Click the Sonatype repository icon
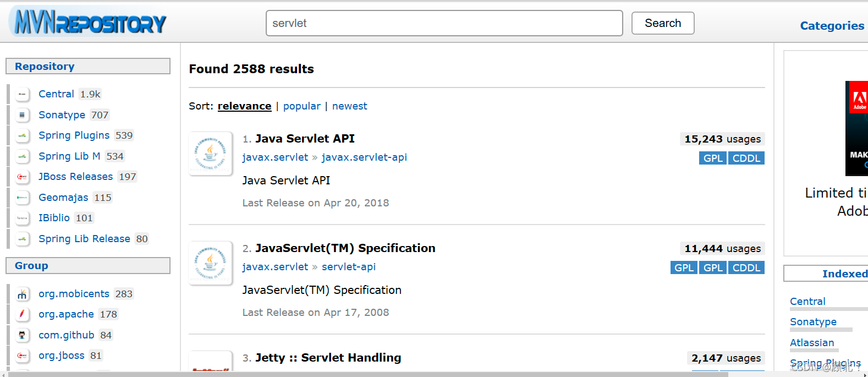 pos(22,115)
